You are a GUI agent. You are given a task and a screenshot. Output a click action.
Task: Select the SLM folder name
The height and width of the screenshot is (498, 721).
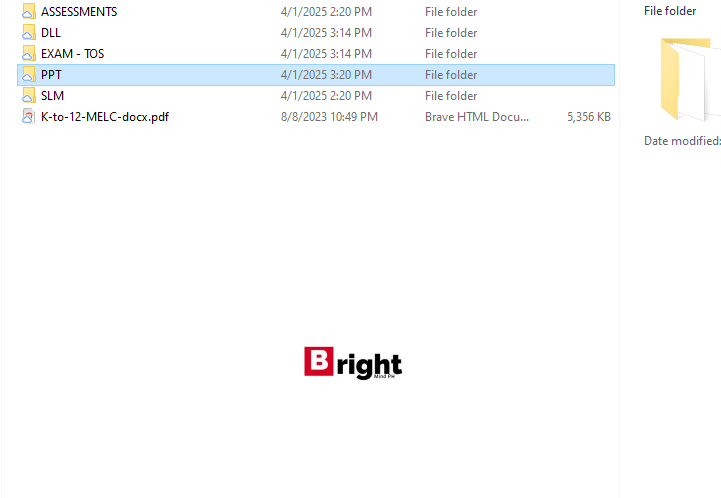(53, 96)
